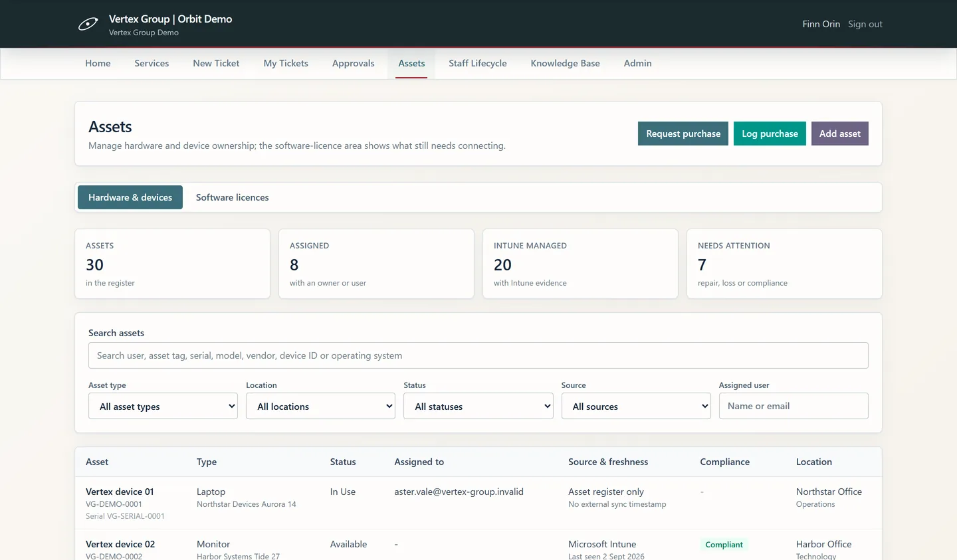Click the Request purchase button

tap(683, 134)
